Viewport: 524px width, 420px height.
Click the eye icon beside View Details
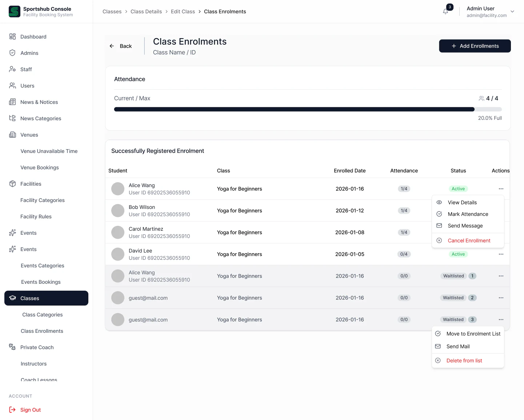click(439, 202)
